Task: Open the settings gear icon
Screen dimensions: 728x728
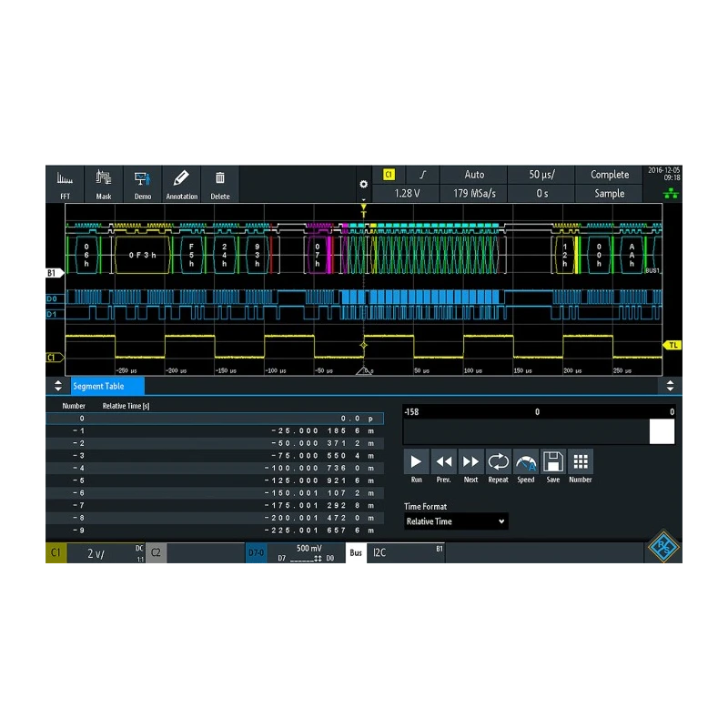Action: [x=363, y=185]
